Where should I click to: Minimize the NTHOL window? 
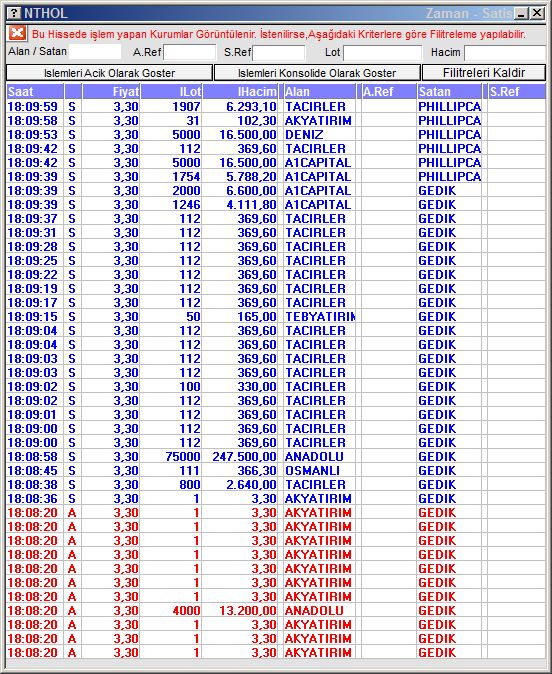coord(521,13)
